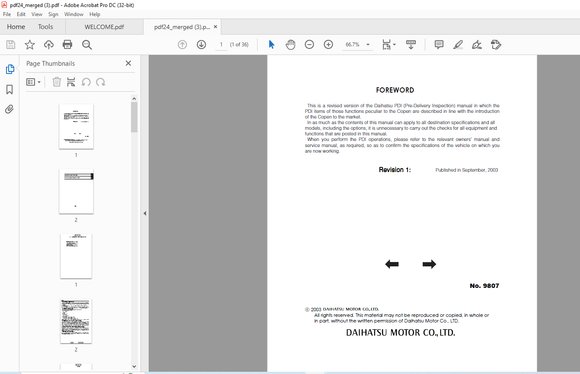Click the Upload to cloud icon
Viewport: 580px width, 374px height.
[x=48, y=45]
